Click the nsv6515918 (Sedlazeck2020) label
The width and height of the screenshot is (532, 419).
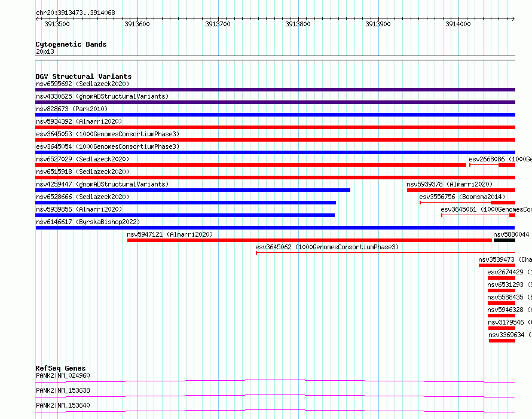[82, 172]
